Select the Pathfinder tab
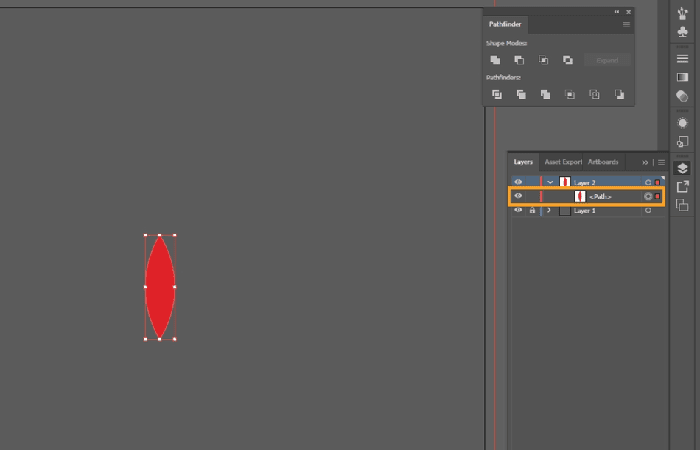This screenshot has width=700, height=450. 505,25
